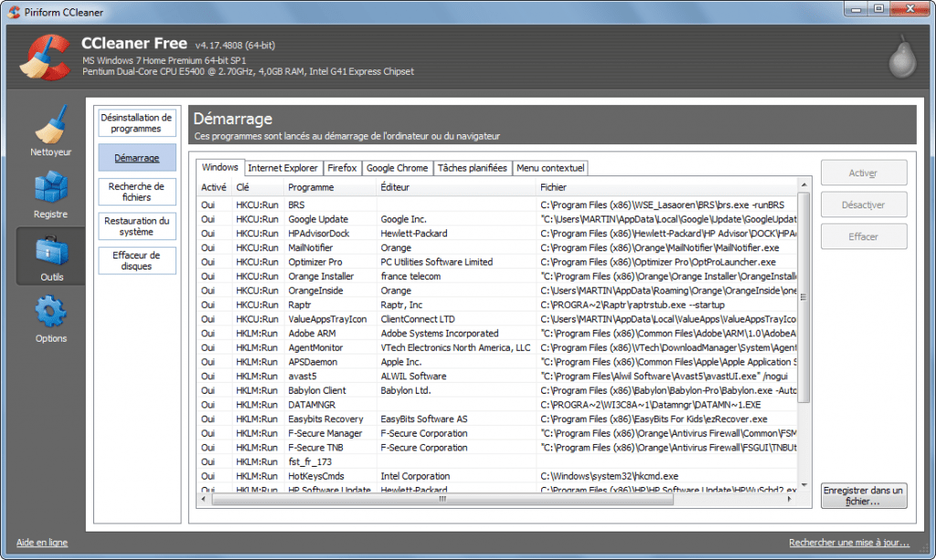This screenshot has height=560, width=936.
Task: Open Désinstallation de programmes
Action: tap(137, 122)
